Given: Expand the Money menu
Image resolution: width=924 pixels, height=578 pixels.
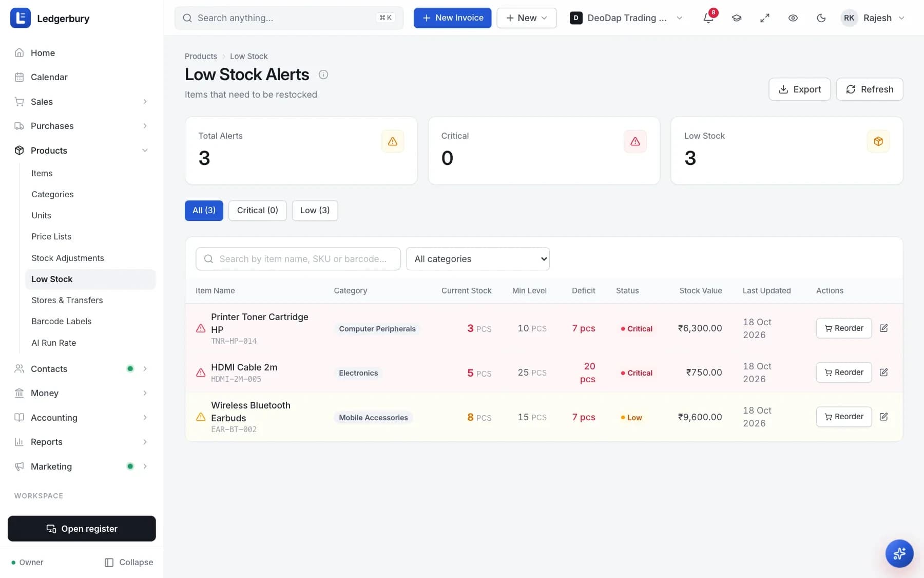Looking at the screenshot, I should click(82, 393).
